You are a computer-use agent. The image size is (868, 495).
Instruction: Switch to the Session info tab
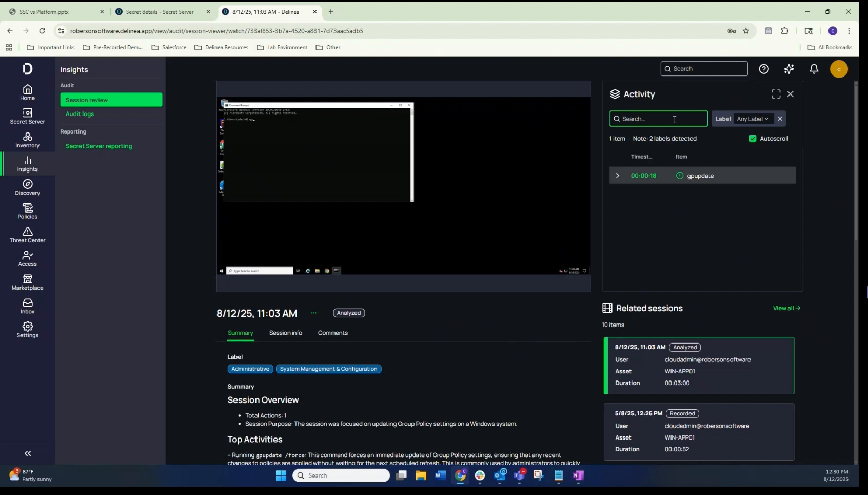(286, 333)
